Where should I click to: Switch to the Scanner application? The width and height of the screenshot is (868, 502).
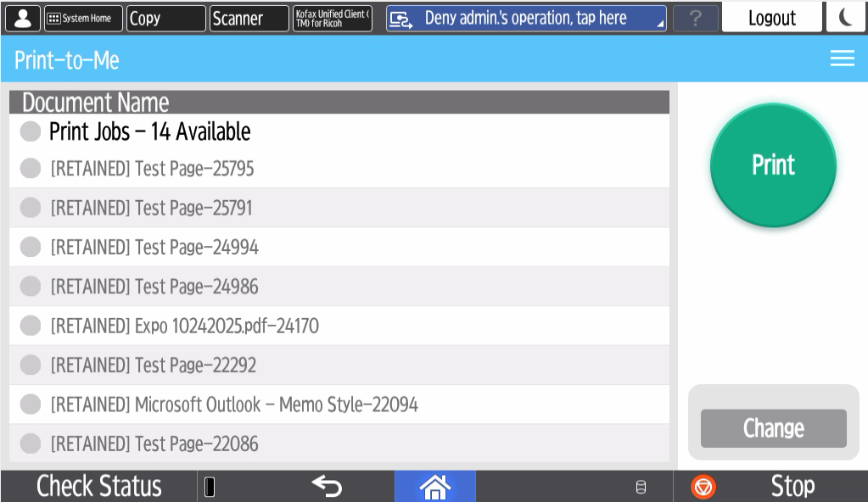tap(249, 18)
